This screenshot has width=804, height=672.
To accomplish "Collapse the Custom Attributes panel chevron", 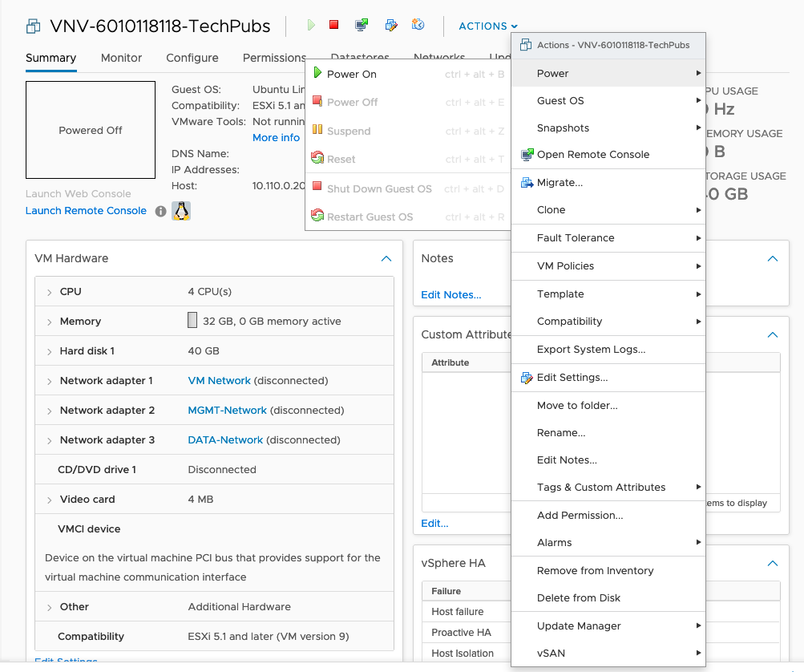I will tap(772, 335).
